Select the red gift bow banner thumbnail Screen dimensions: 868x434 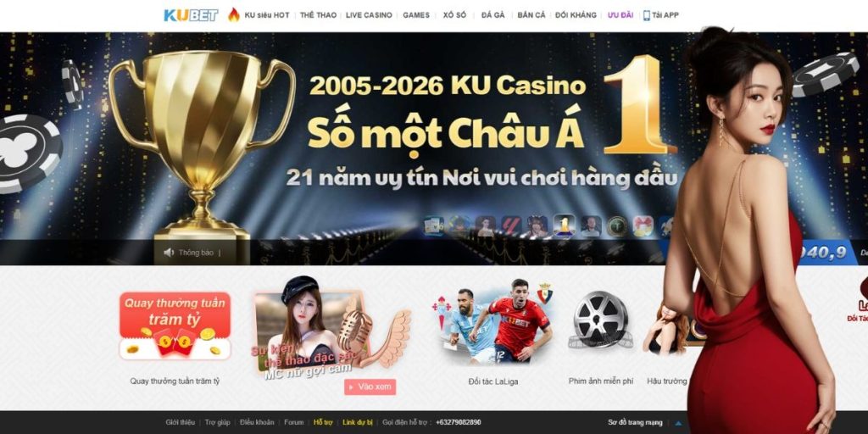tap(643, 225)
